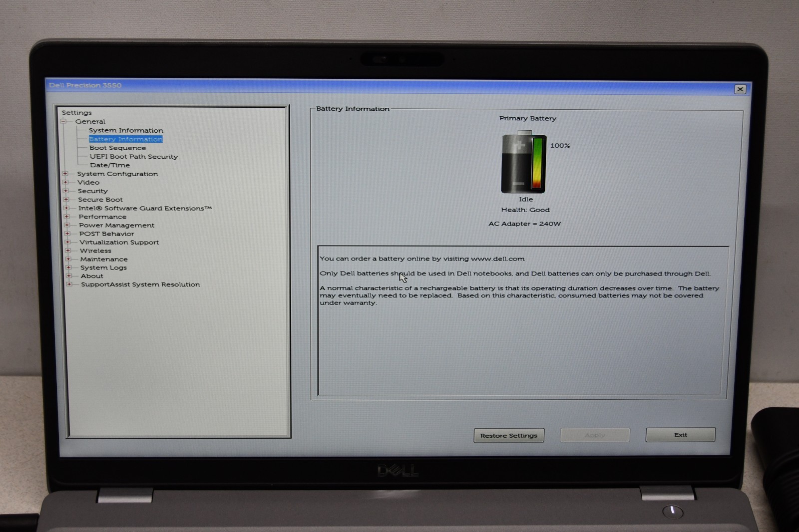Click the battery charge level bar
Image resolution: width=799 pixels, height=532 pixels.
click(537, 163)
